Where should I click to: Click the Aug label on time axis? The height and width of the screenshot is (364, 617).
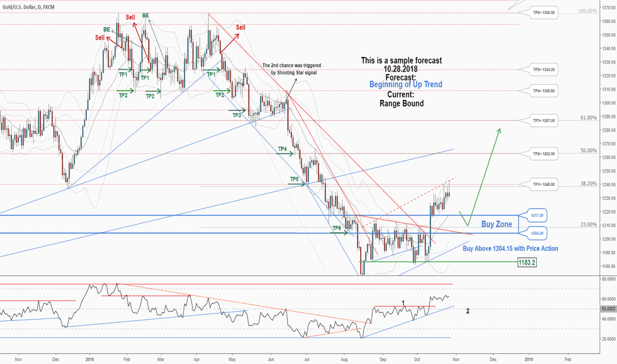click(344, 359)
